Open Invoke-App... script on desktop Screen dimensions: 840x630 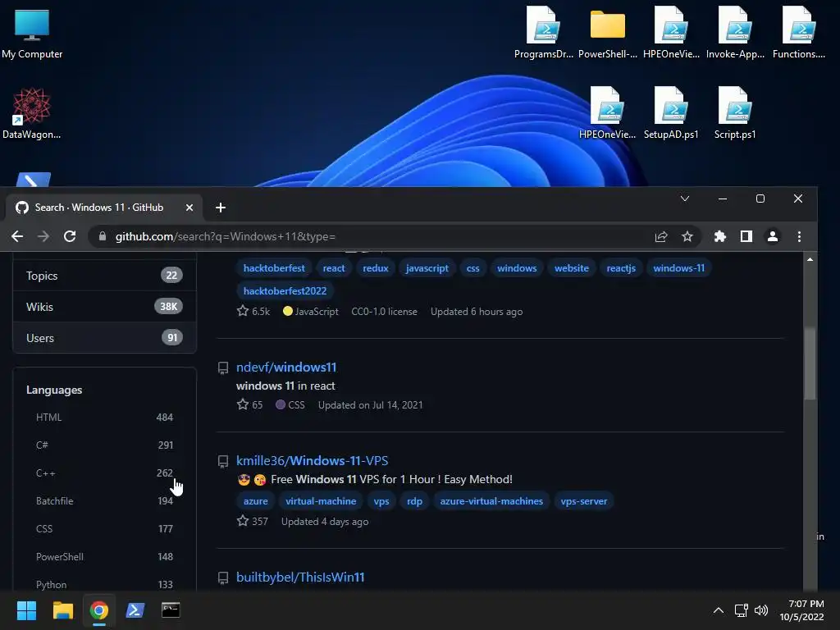pyautogui.click(x=735, y=33)
